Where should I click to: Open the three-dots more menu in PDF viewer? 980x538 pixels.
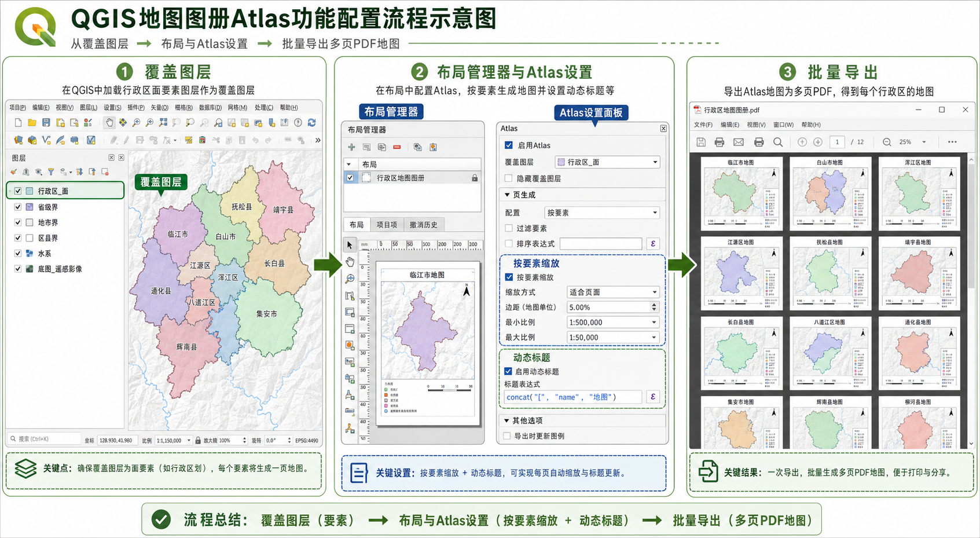[952, 142]
